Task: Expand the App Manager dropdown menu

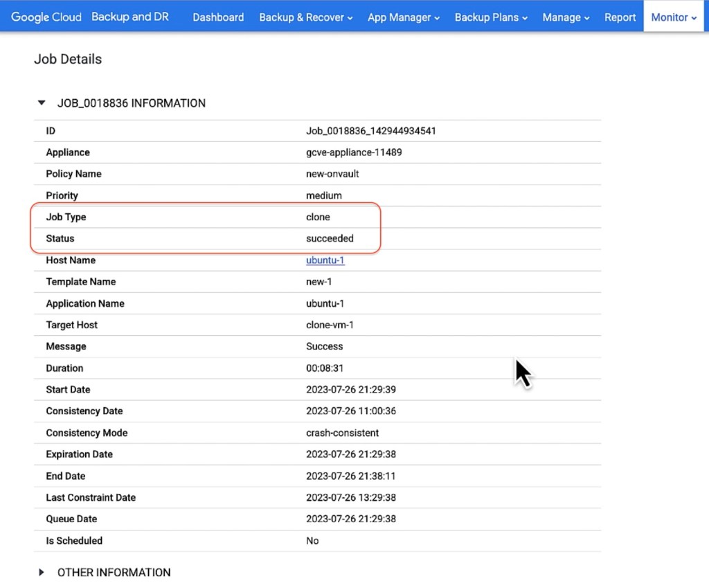Action: [x=403, y=17]
